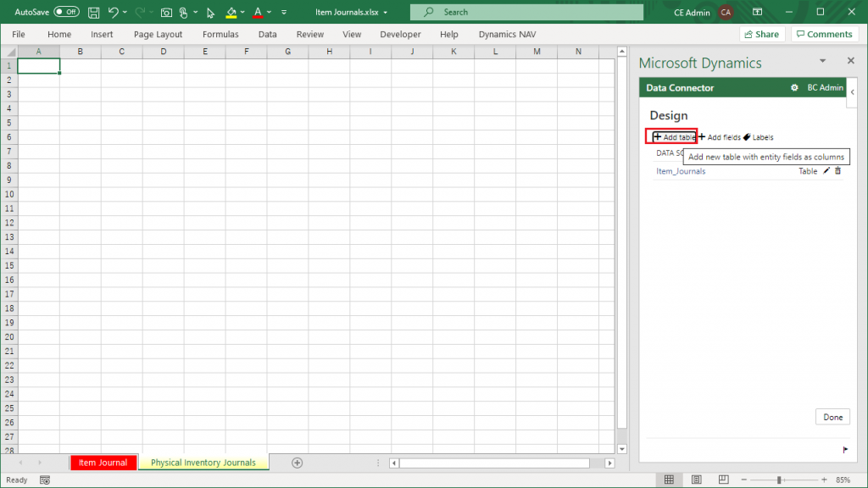Select column header D

(164, 52)
